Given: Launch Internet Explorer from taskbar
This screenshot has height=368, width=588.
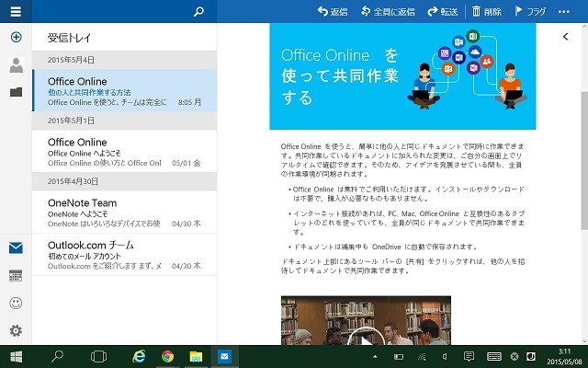Looking at the screenshot, I should (x=139, y=356).
